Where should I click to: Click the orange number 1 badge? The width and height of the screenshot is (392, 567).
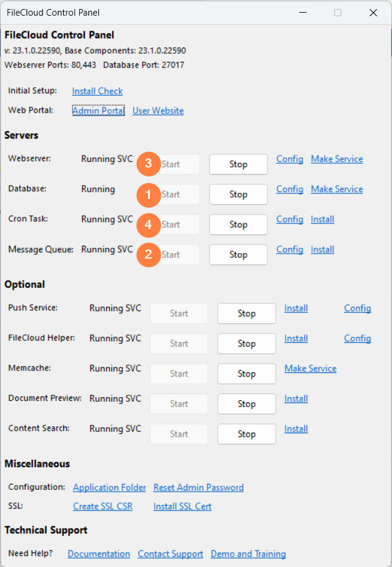[148, 194]
